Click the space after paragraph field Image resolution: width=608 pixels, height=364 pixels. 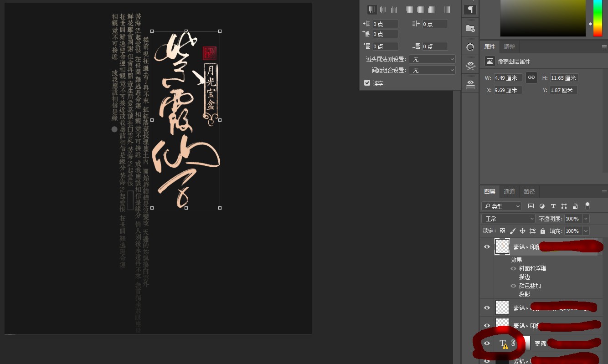click(x=435, y=46)
